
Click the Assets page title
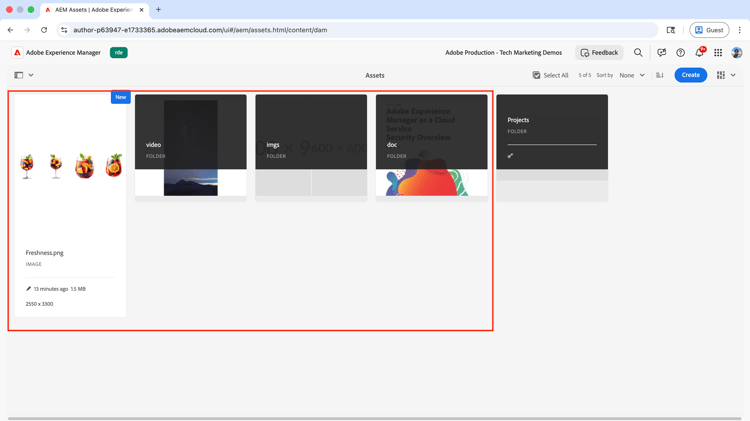[x=375, y=75]
